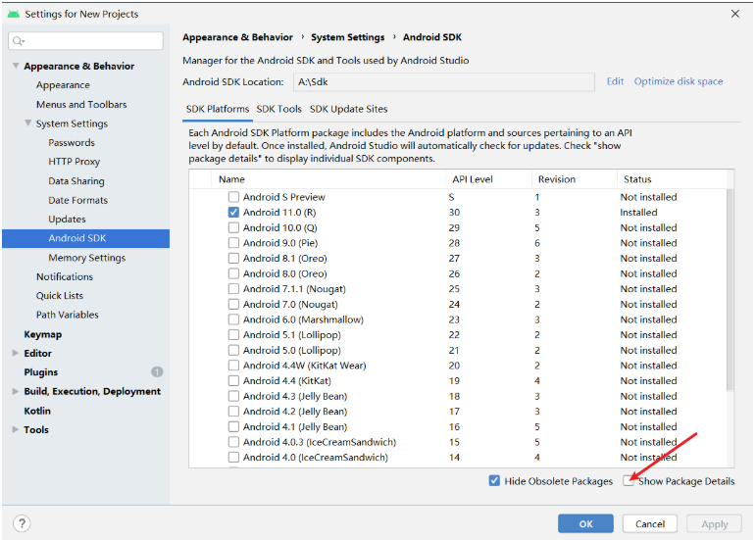
Task: Expand the Tools tree node
Action: click(x=16, y=429)
